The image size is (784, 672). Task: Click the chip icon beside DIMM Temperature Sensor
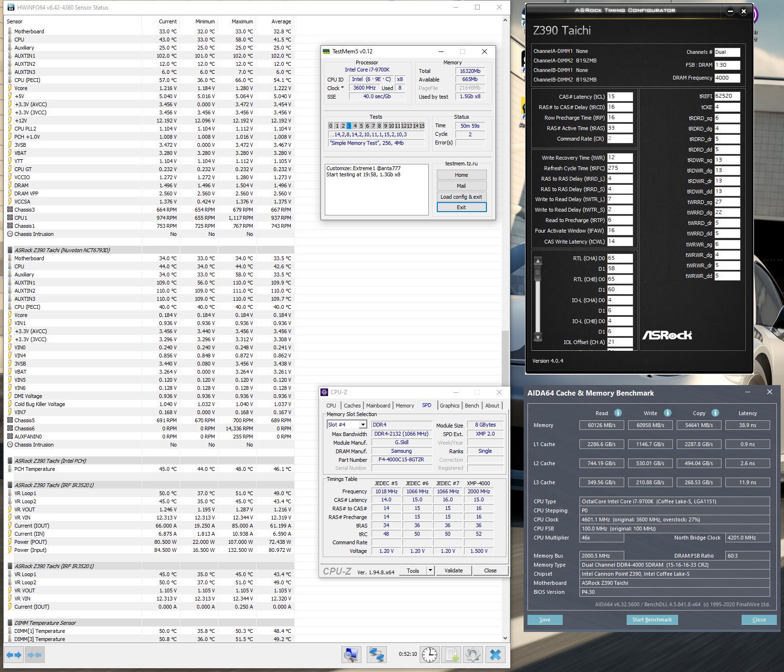tap(10, 623)
